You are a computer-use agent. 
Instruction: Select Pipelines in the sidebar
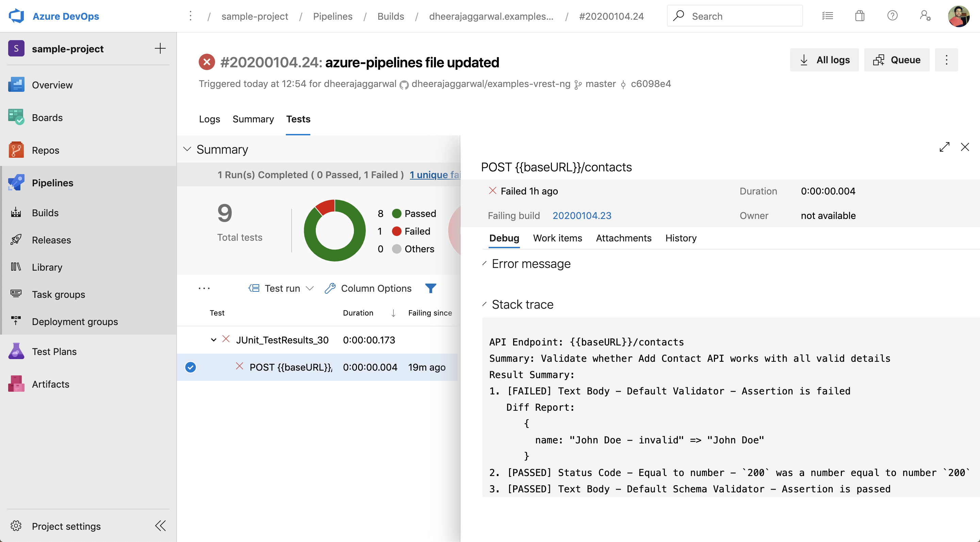tap(88, 183)
